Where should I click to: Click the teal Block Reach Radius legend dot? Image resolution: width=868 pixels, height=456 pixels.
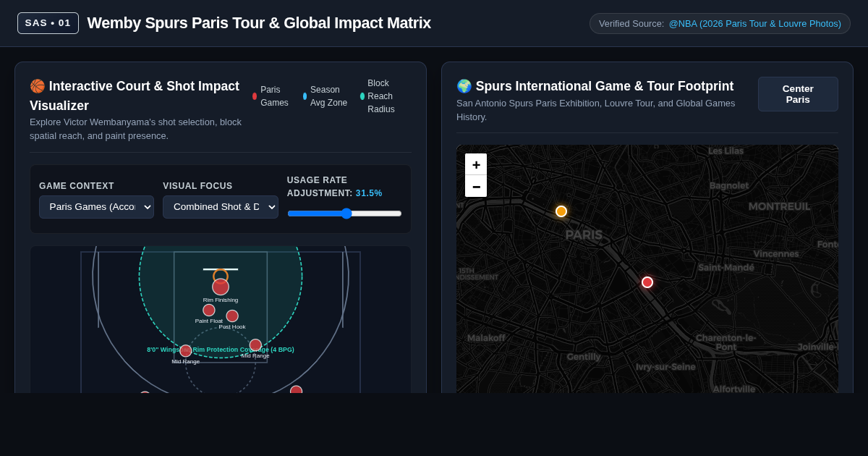click(362, 96)
